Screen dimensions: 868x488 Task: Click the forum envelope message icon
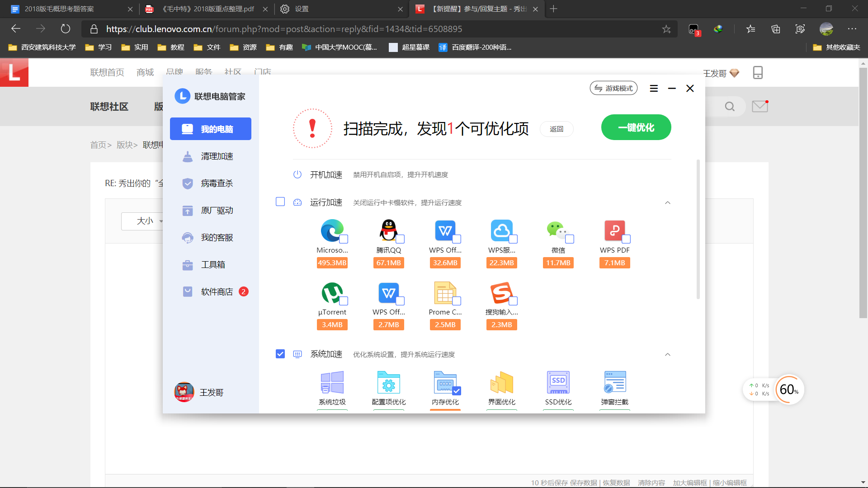point(760,106)
